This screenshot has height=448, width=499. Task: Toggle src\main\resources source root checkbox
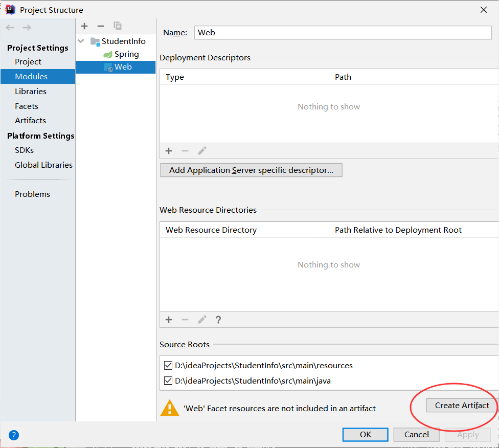pyautogui.click(x=168, y=365)
